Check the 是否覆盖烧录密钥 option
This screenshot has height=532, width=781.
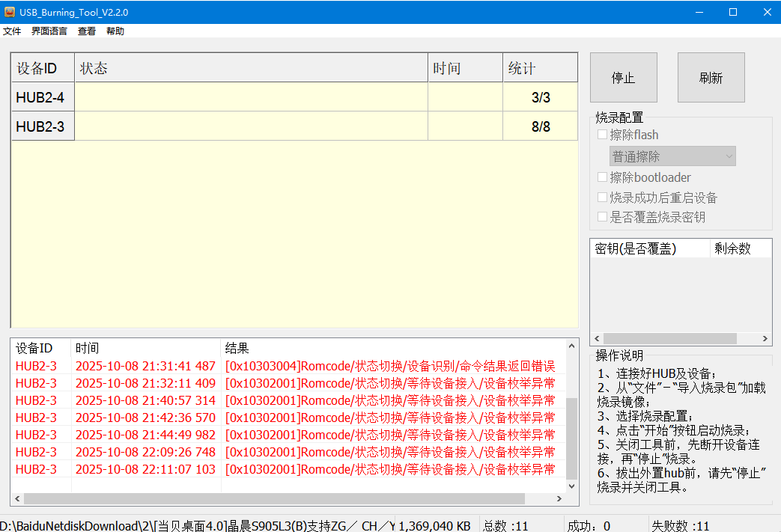point(602,217)
